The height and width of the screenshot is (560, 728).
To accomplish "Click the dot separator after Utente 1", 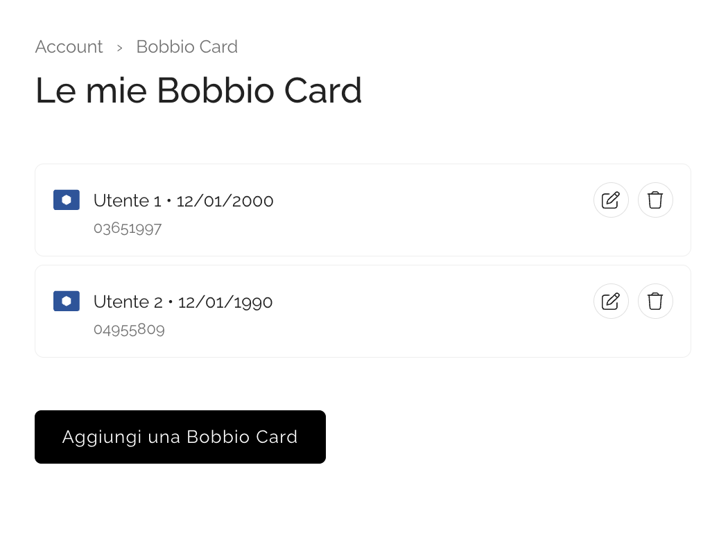I will (x=169, y=201).
